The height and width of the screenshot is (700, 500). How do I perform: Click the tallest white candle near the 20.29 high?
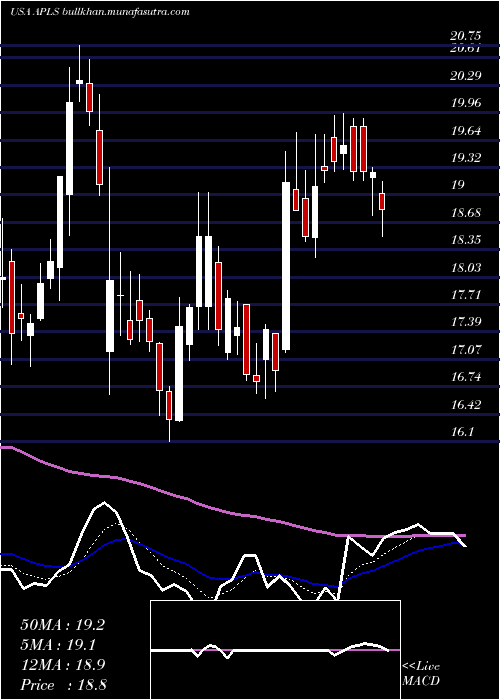70,148
